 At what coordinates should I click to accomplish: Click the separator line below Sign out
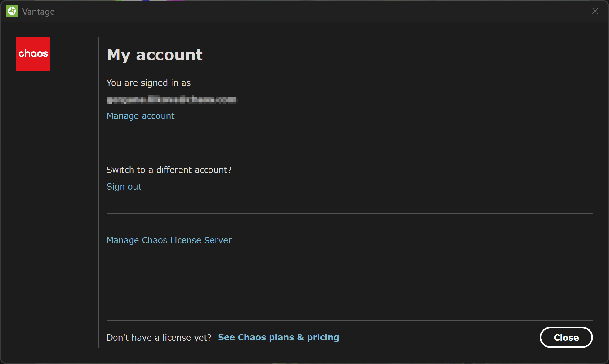pos(350,213)
